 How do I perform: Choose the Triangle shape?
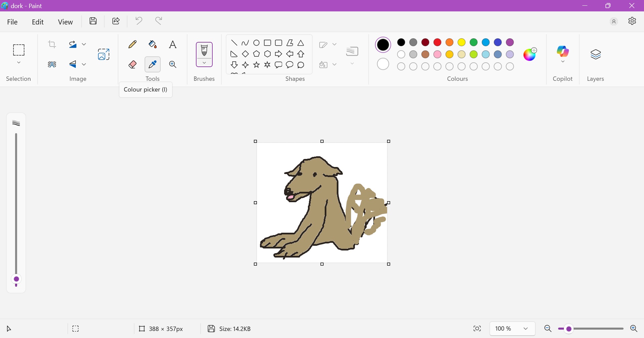point(301,43)
